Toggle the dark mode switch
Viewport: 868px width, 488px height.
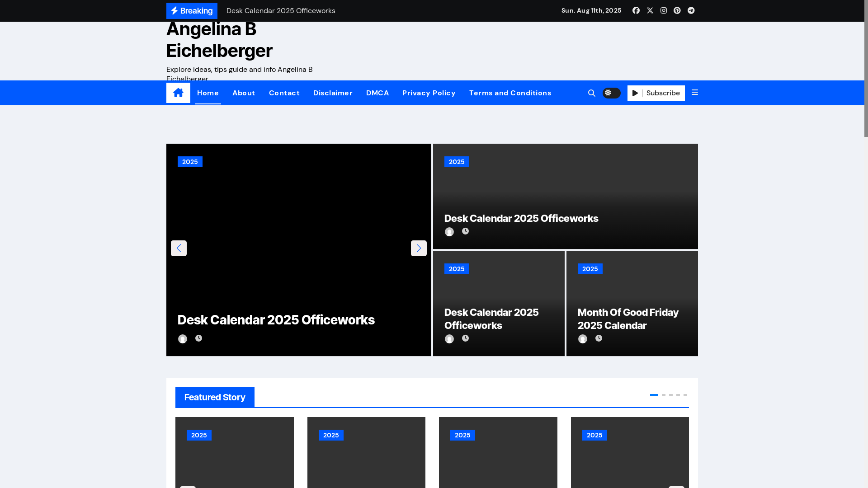coord(611,93)
